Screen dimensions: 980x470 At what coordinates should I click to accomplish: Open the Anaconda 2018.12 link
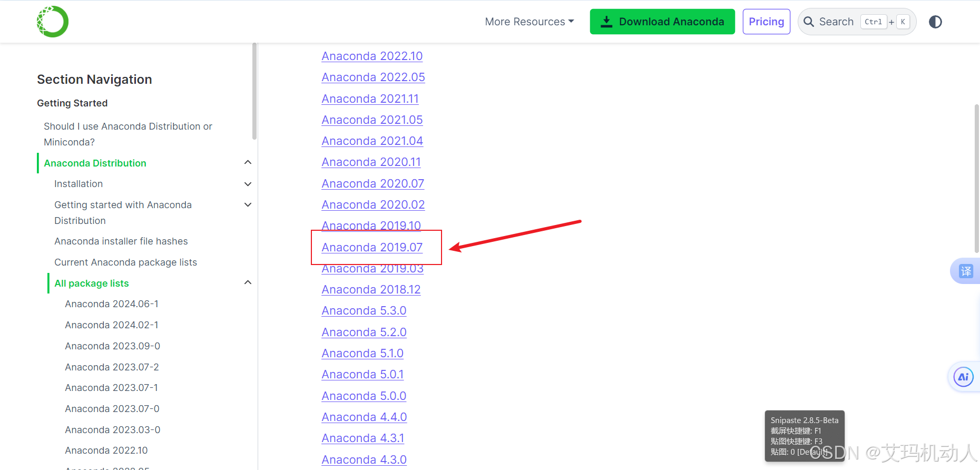(x=371, y=289)
